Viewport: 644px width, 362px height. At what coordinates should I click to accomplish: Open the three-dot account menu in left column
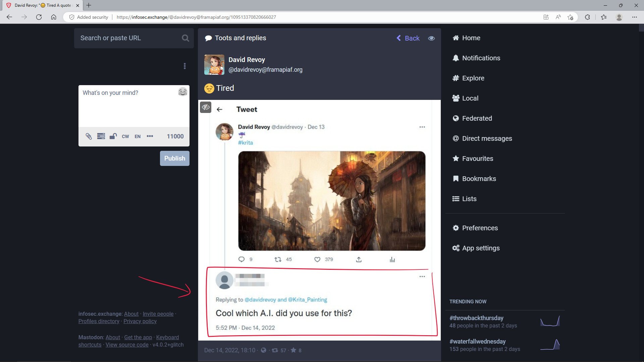(x=184, y=66)
